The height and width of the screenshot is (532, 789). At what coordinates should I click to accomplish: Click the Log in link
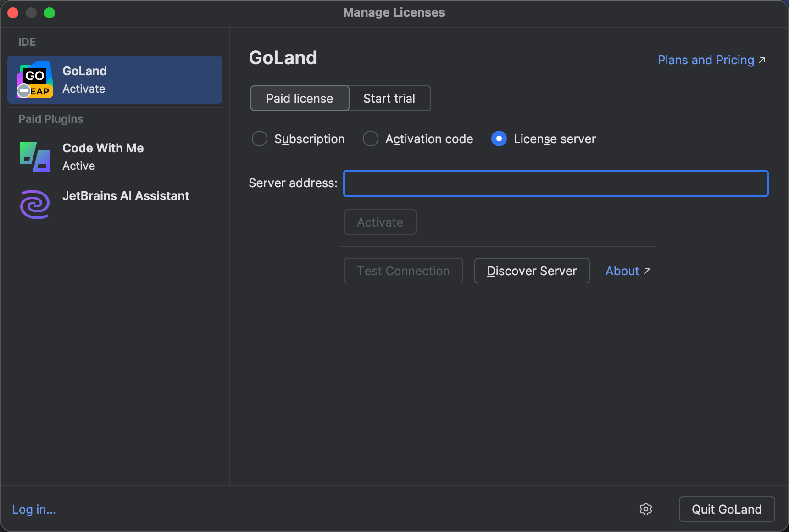point(33,509)
